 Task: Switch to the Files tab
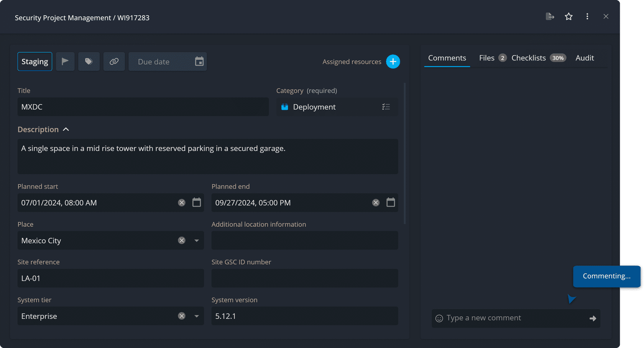pyautogui.click(x=487, y=58)
